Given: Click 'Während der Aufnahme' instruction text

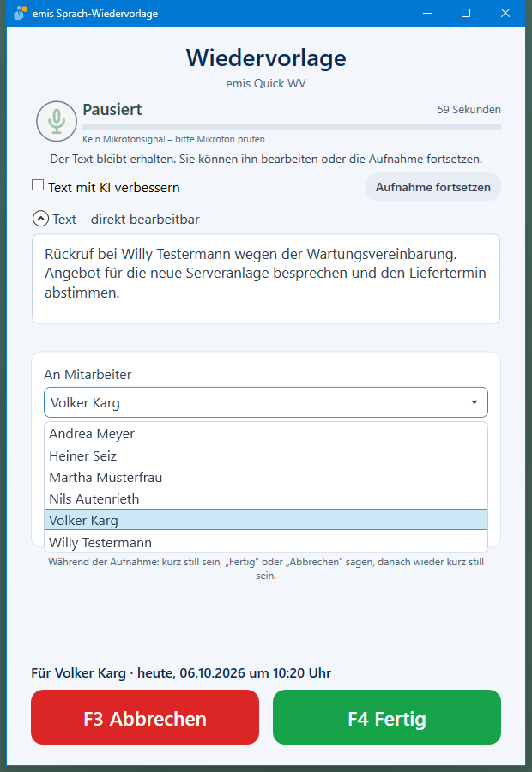Looking at the screenshot, I should (266, 569).
